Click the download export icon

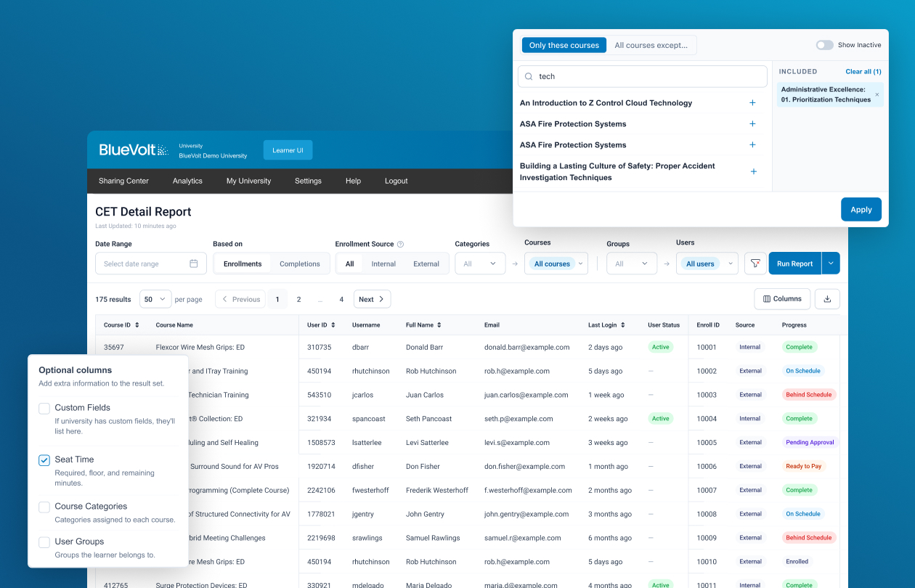tap(827, 299)
